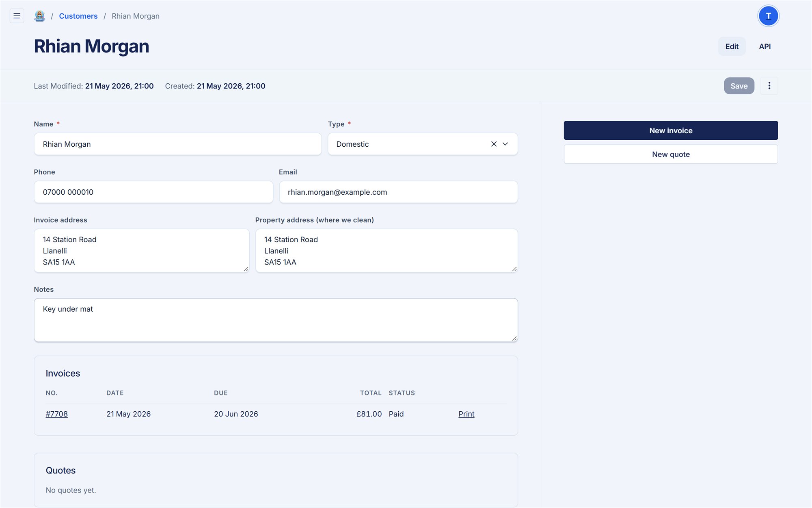
Task: Open the hamburger sidebar menu
Action: coord(17,16)
